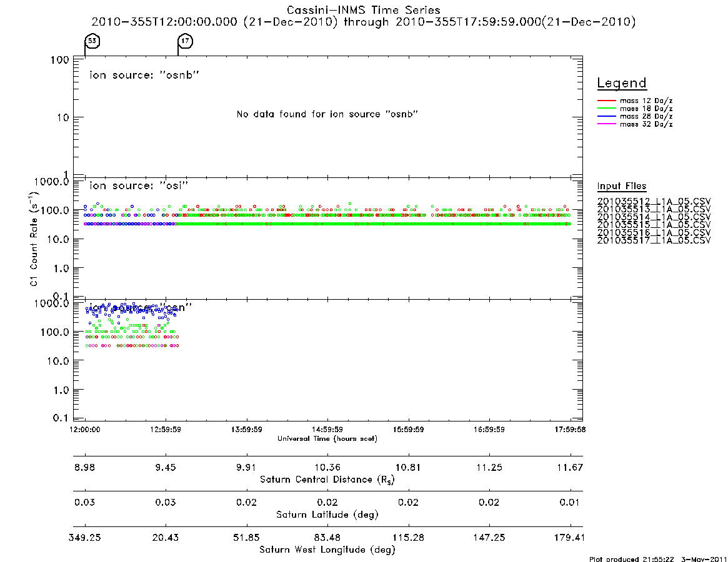
Task: Click the 'C1 Count Rate' y-axis label
Action: point(34,239)
